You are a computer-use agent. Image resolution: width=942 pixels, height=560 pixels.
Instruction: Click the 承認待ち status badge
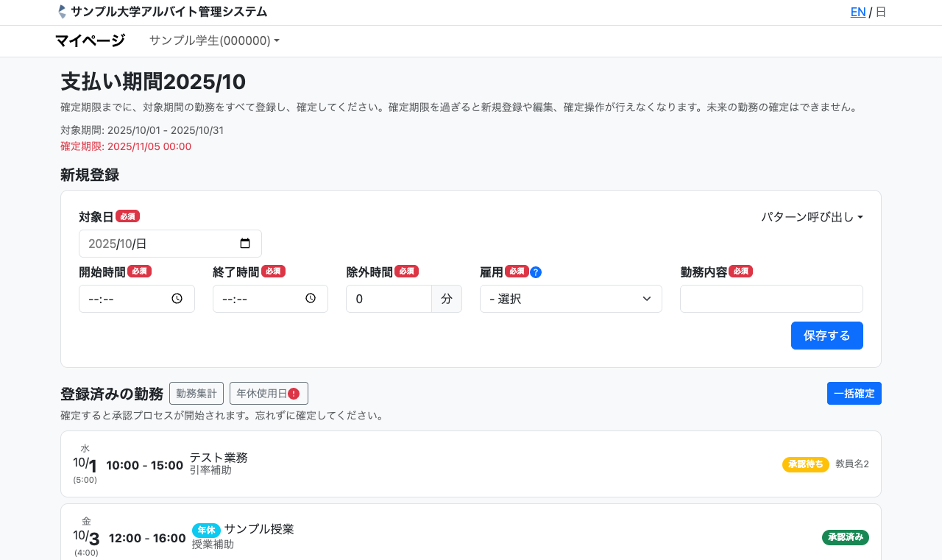click(x=805, y=464)
